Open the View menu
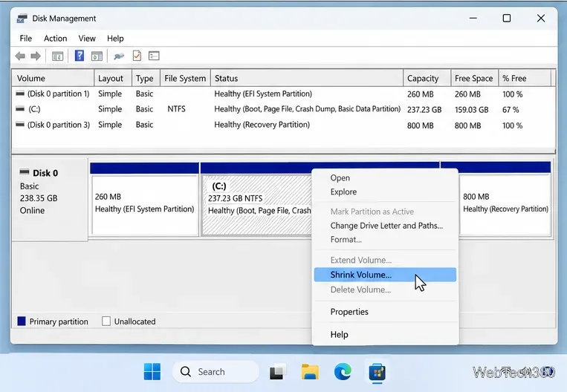 tap(87, 39)
